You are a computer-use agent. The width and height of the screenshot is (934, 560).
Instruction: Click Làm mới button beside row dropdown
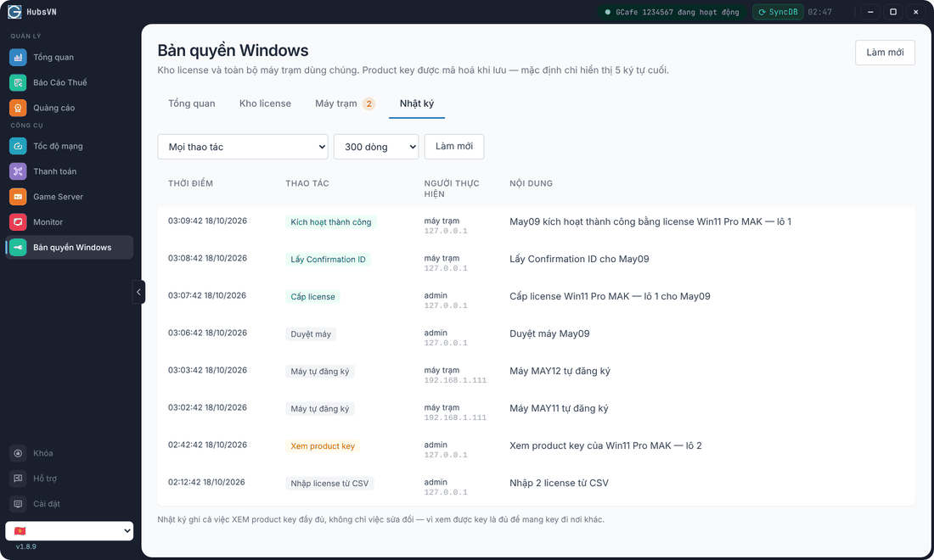(x=454, y=147)
